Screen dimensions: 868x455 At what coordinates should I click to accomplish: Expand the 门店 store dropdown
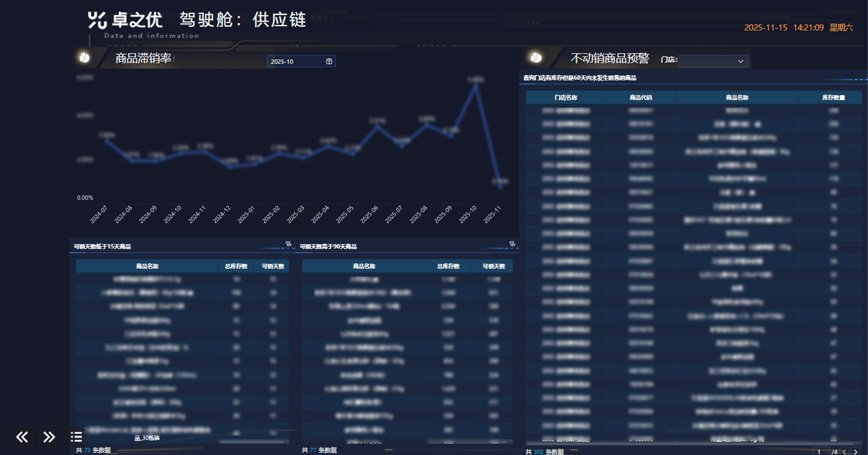713,61
